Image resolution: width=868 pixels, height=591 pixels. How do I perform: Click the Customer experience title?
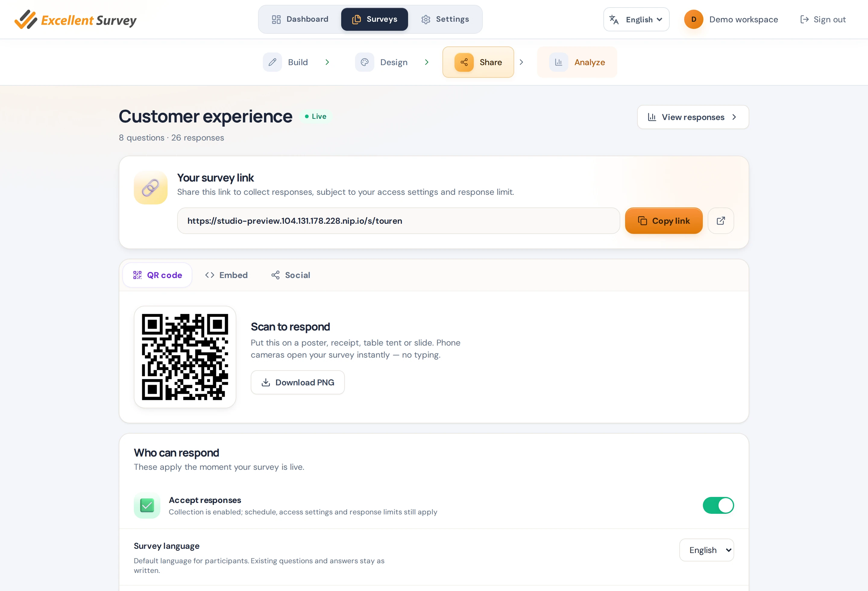click(x=206, y=116)
